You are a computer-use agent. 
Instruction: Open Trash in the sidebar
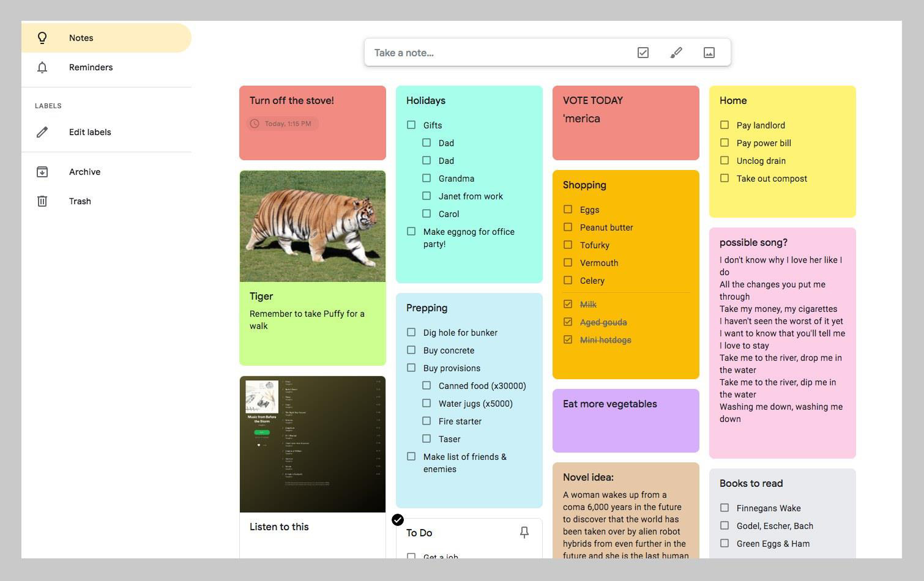point(80,201)
